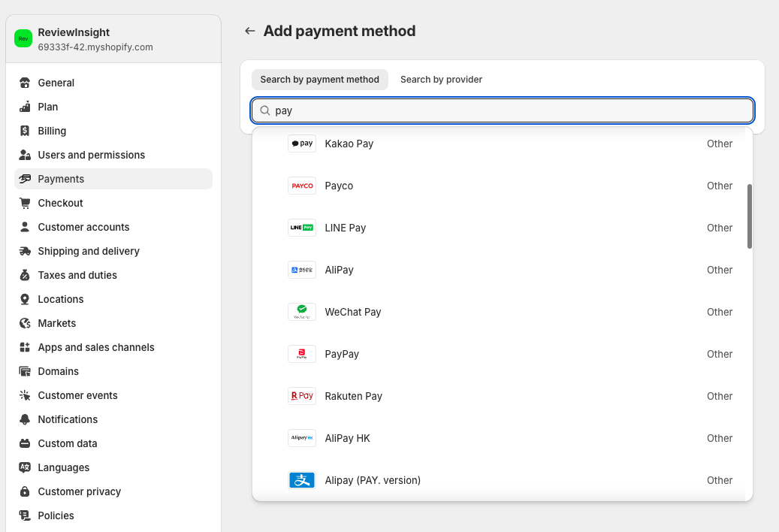The image size is (779, 532).
Task: Select the Notifications bell icon
Action: (25, 419)
